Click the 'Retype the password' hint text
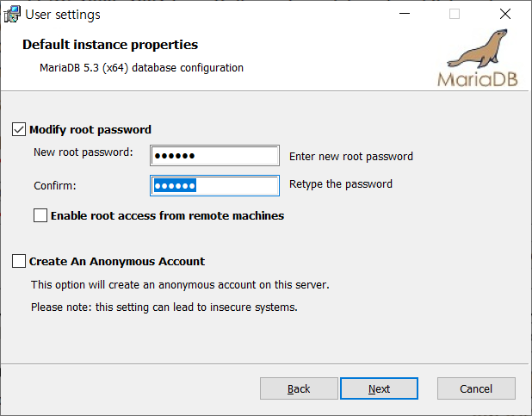 (x=341, y=184)
